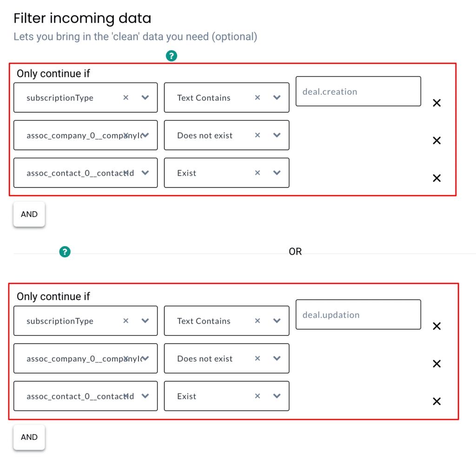This screenshot has height=459, width=476.
Task: Remove second group's company Does not exist row
Action: (x=436, y=364)
